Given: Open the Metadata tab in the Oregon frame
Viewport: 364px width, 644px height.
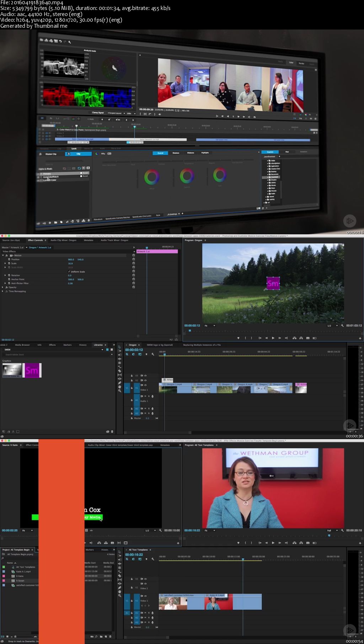Looking at the screenshot, I should (89, 240).
